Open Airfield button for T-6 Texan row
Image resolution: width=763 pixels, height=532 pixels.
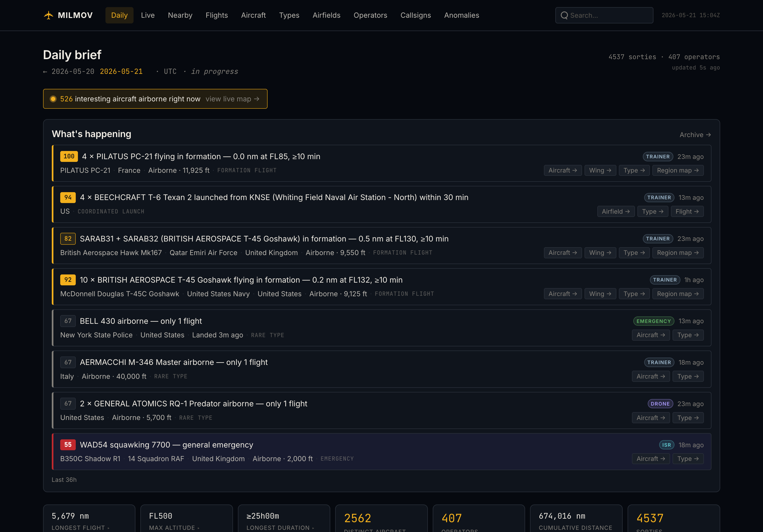tap(616, 212)
